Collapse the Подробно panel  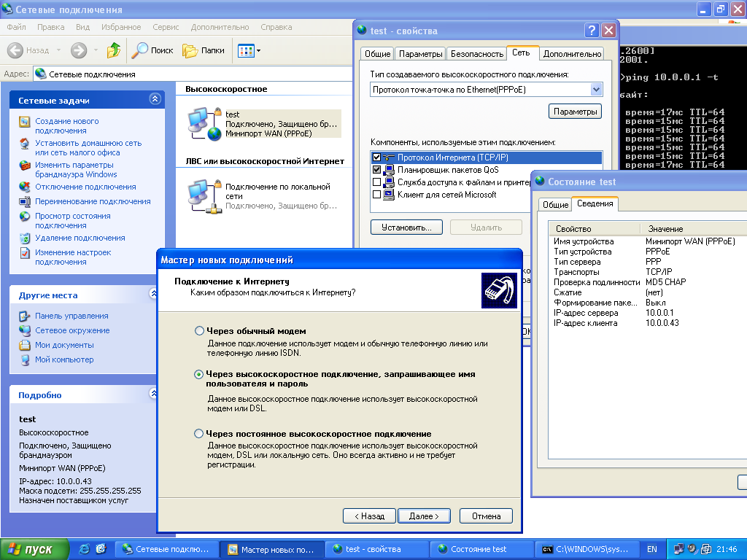pos(153,393)
